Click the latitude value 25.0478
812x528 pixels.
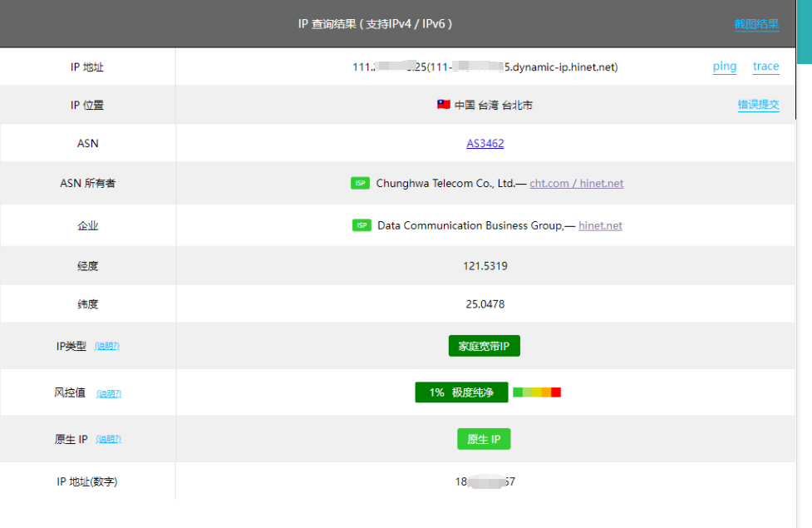(485, 304)
